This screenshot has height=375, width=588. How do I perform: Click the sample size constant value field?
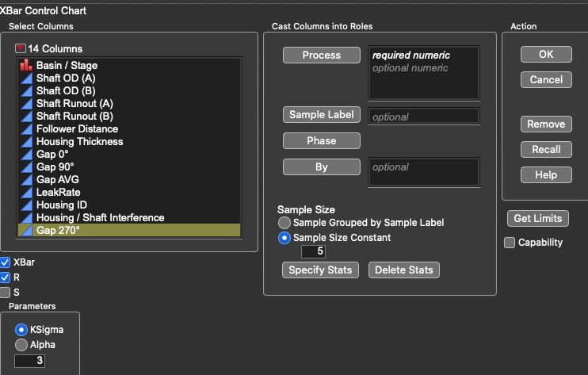[x=313, y=251]
